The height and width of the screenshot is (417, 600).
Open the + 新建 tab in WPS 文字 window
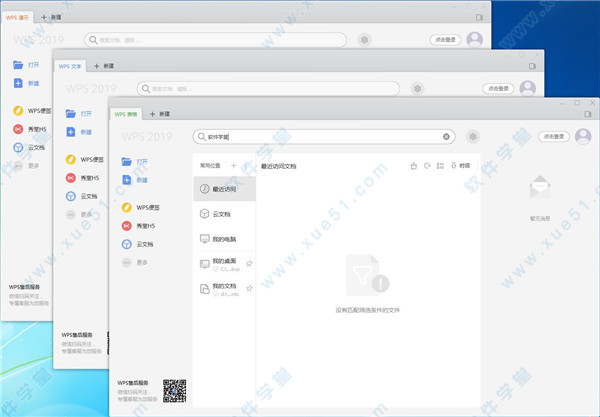click(104, 66)
